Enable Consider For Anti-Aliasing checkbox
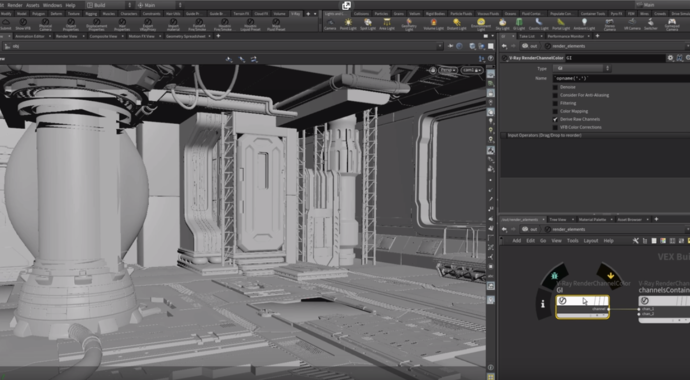This screenshot has width=690, height=380. pos(555,95)
